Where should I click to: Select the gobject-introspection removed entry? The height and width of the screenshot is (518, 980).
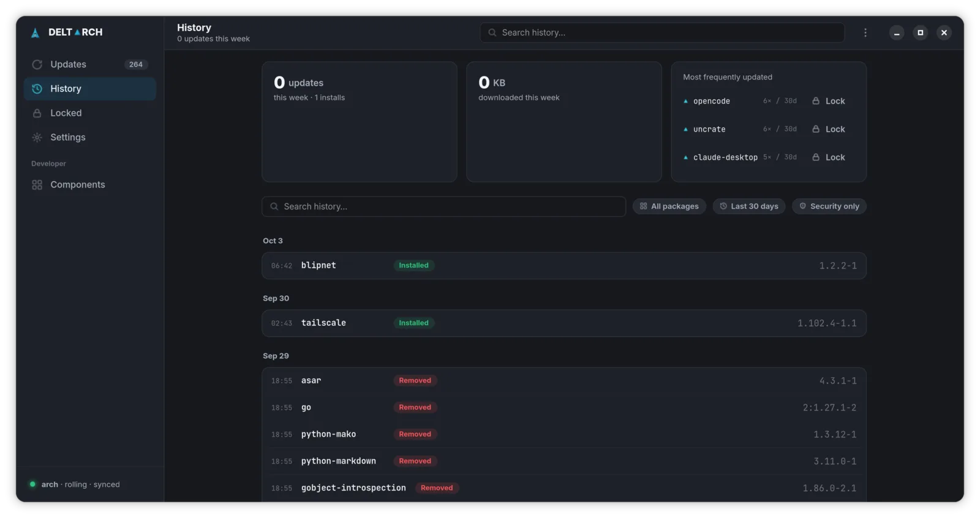(x=564, y=488)
